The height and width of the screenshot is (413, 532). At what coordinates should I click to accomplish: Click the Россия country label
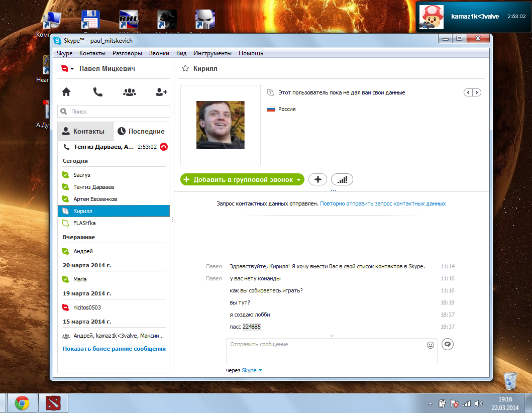click(287, 109)
